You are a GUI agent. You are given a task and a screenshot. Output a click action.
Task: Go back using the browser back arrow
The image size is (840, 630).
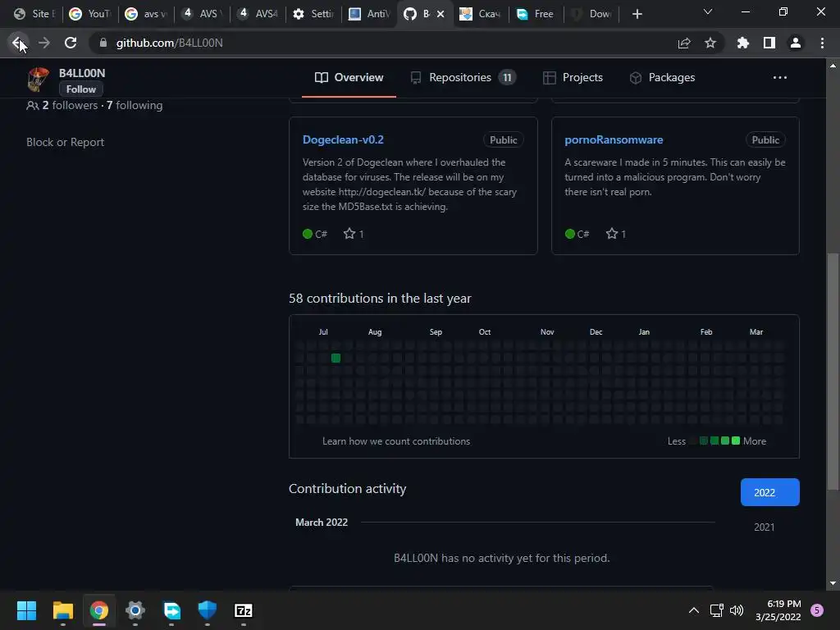pos(17,43)
